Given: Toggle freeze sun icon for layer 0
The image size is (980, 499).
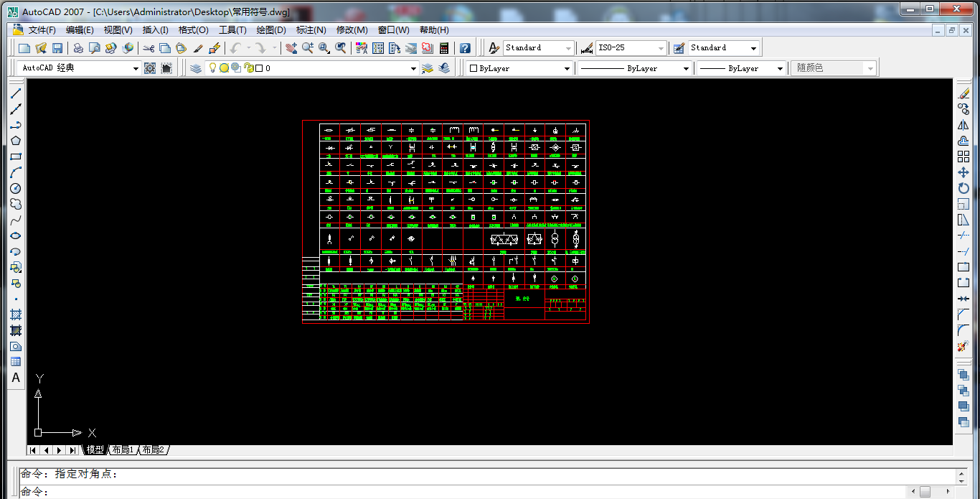Looking at the screenshot, I should click(224, 68).
